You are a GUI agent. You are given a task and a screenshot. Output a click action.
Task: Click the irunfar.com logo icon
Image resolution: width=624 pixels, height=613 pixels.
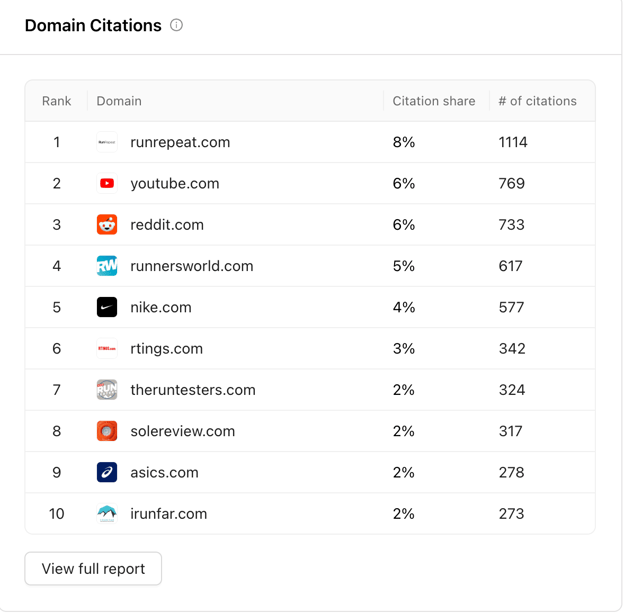pyautogui.click(x=107, y=514)
